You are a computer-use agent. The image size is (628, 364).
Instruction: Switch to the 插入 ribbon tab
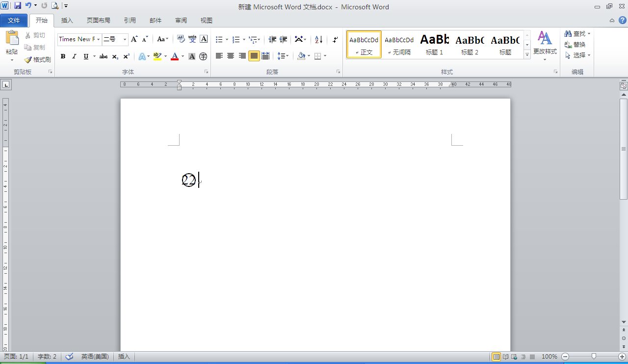(67, 20)
